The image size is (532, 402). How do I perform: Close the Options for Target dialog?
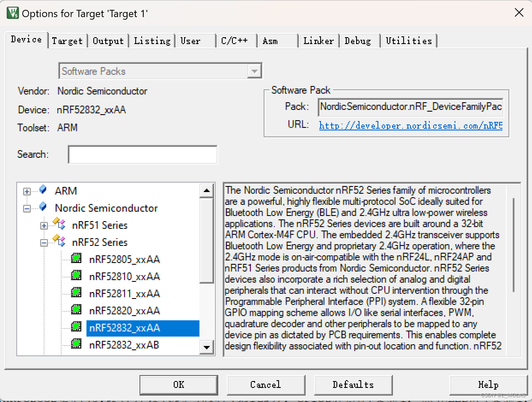click(x=519, y=12)
